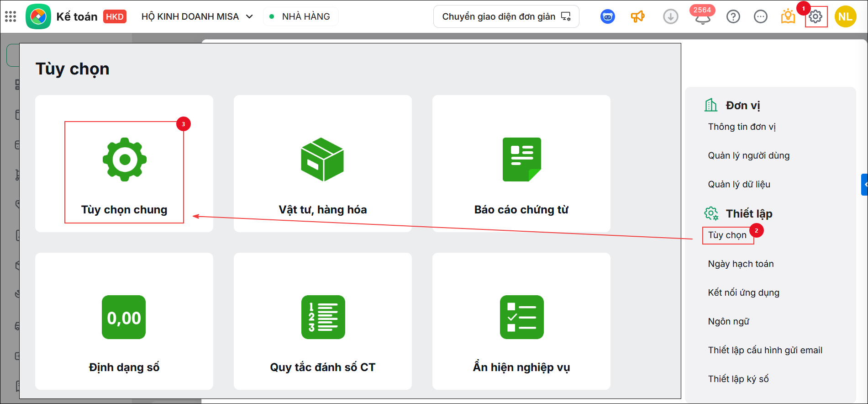Image resolution: width=868 pixels, height=404 pixels.
Task: Click the NL user avatar
Action: 845,16
